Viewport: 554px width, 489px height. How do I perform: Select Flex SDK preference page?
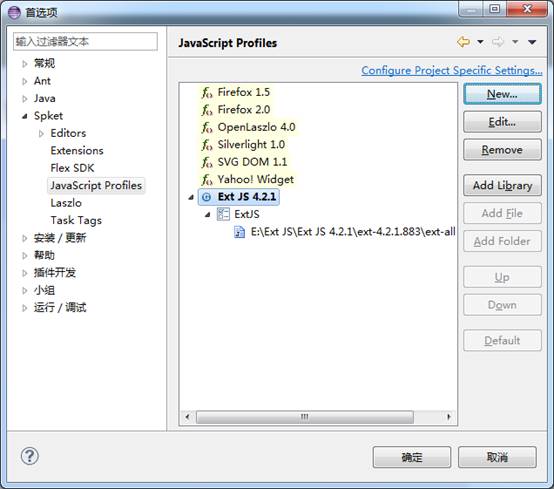point(72,168)
